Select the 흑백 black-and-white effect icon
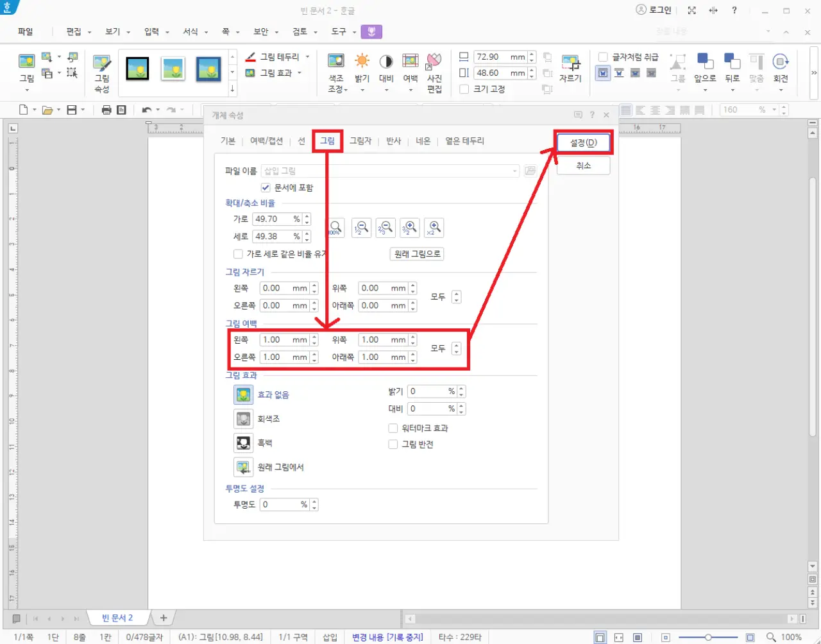The height and width of the screenshot is (644, 821). point(243,443)
